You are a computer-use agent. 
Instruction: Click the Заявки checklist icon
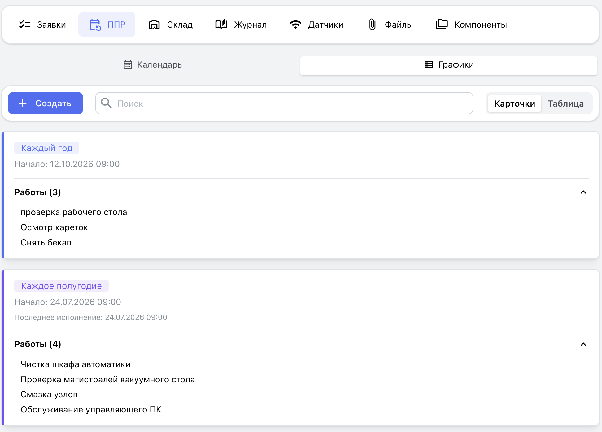(25, 25)
